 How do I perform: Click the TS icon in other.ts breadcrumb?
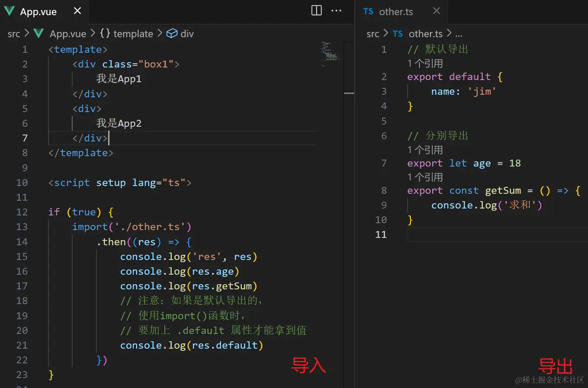[x=398, y=34]
